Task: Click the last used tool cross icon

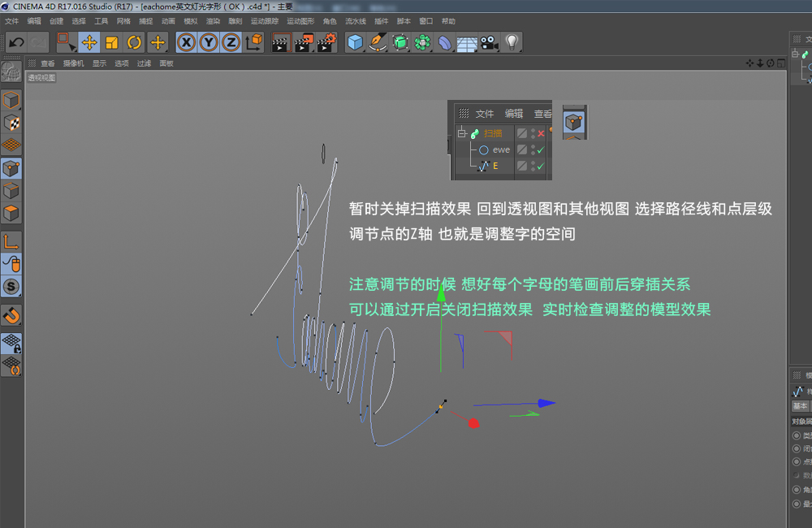Action: click(x=158, y=42)
